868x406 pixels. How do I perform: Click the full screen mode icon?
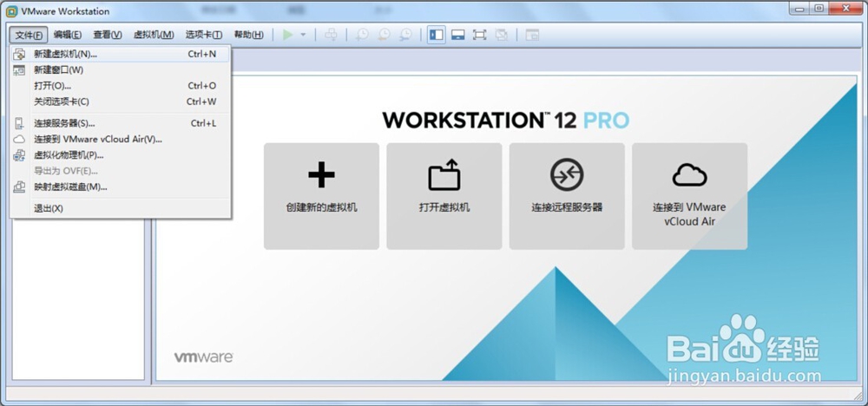[x=479, y=35]
